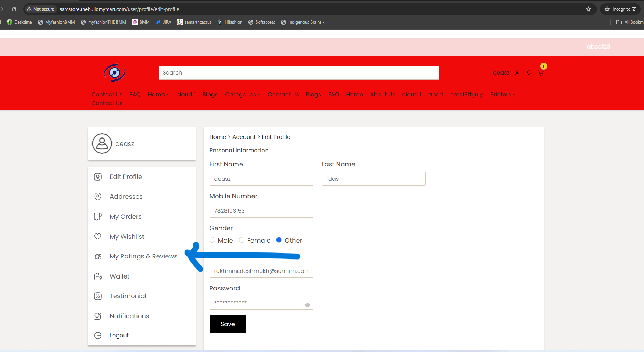Open the abcd navigation link
The width and height of the screenshot is (644, 352).
tap(435, 94)
